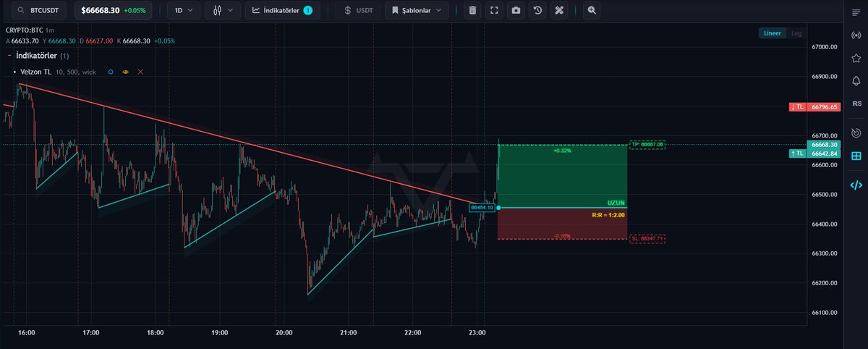868x349 pixels.
Task: Click the RS sidebar button
Action: click(856, 104)
